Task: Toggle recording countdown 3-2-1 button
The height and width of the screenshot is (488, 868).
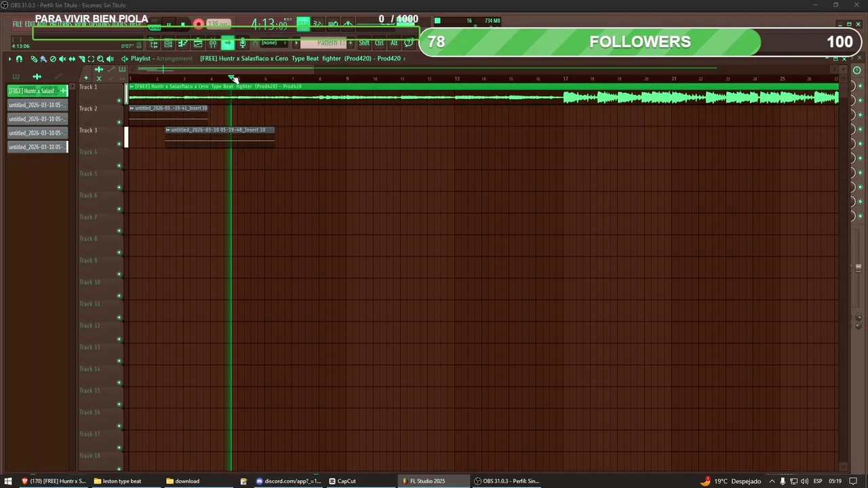Action: point(318,24)
